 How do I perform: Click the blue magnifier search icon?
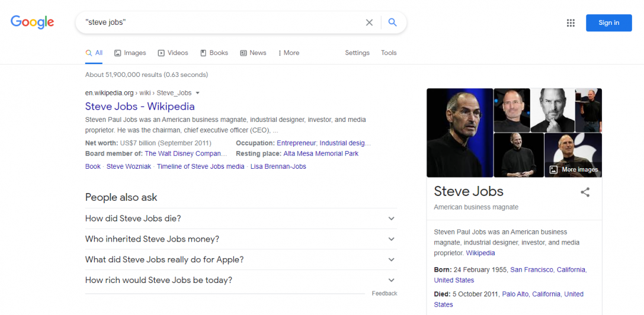393,22
